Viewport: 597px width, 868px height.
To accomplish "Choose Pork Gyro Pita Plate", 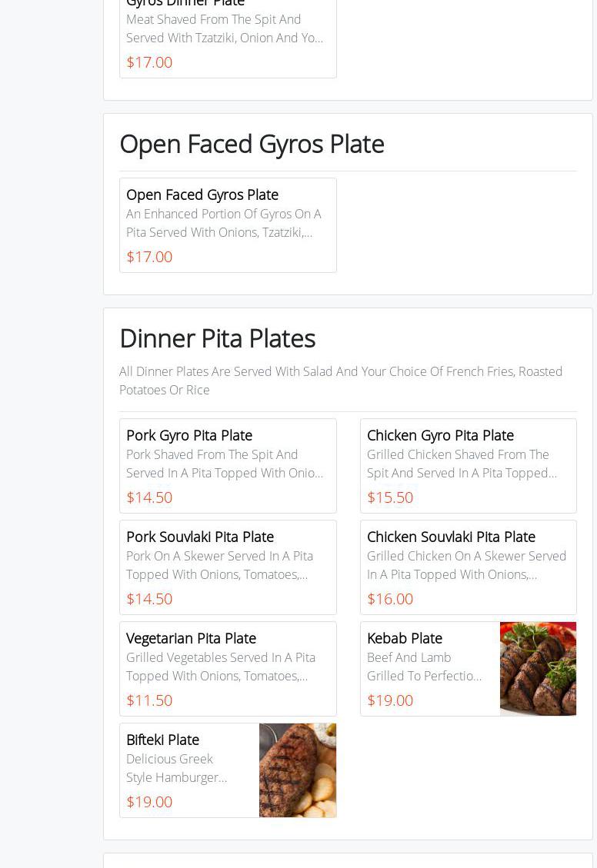I will pos(228,466).
